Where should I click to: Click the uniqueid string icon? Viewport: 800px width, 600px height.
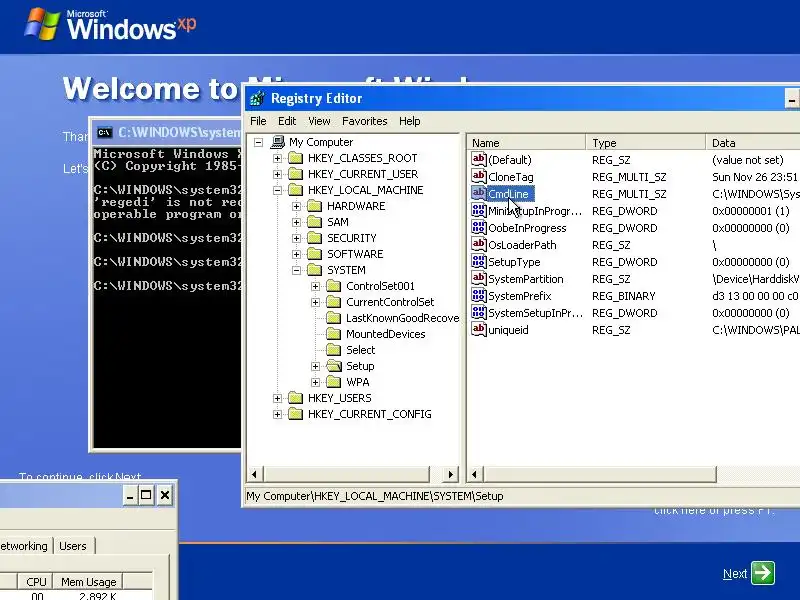[479, 329]
